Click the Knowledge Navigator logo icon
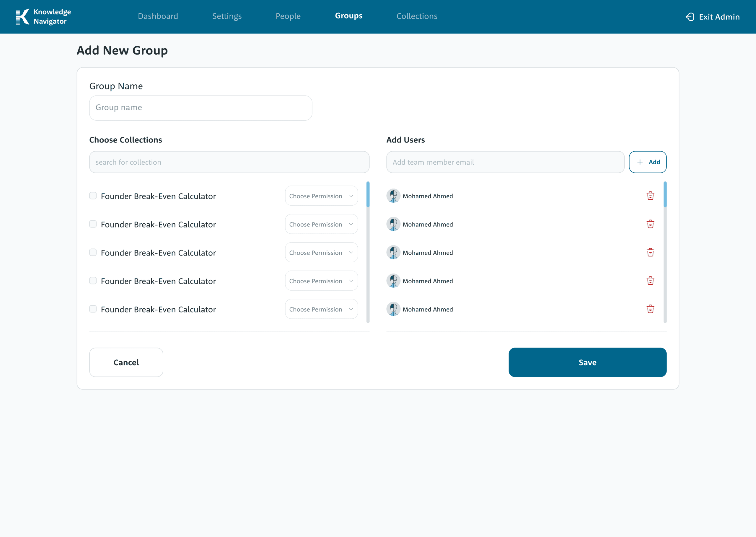 coord(22,17)
